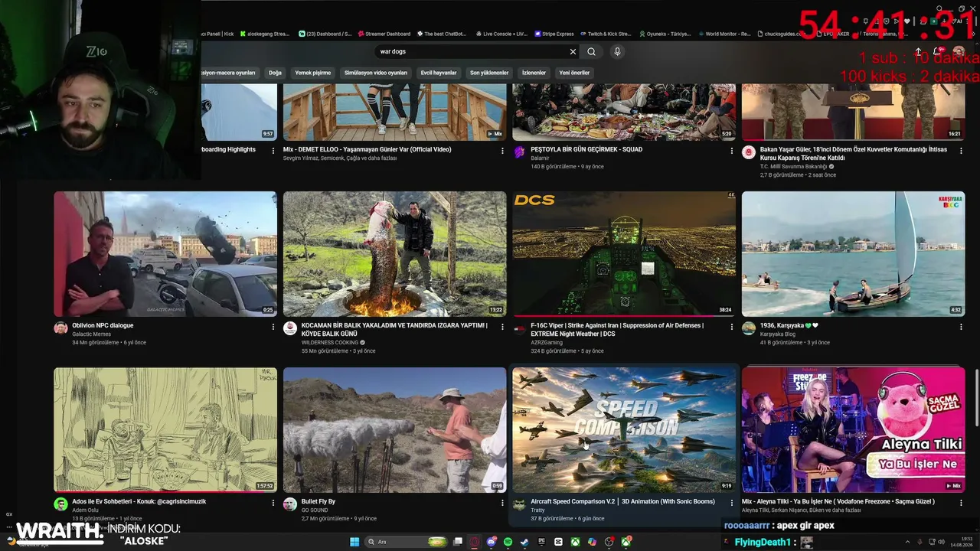980x551 pixels.
Task: Open the Galactic Memes channel avatar
Action: tap(60, 328)
